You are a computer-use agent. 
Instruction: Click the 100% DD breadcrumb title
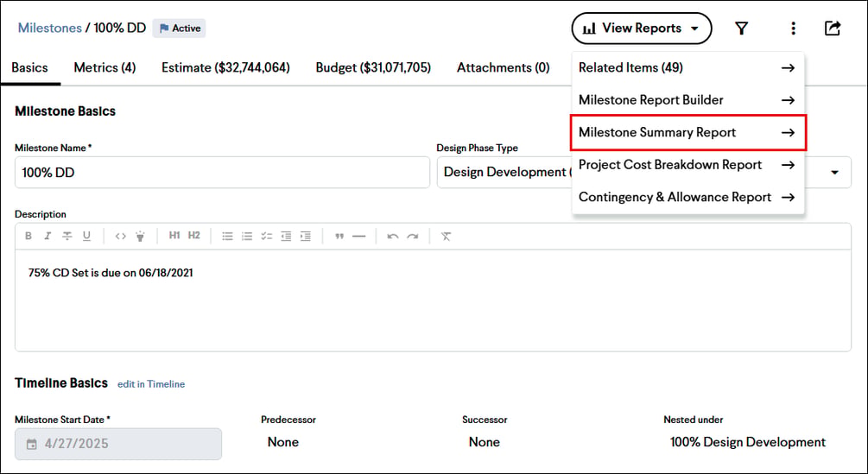(x=119, y=28)
